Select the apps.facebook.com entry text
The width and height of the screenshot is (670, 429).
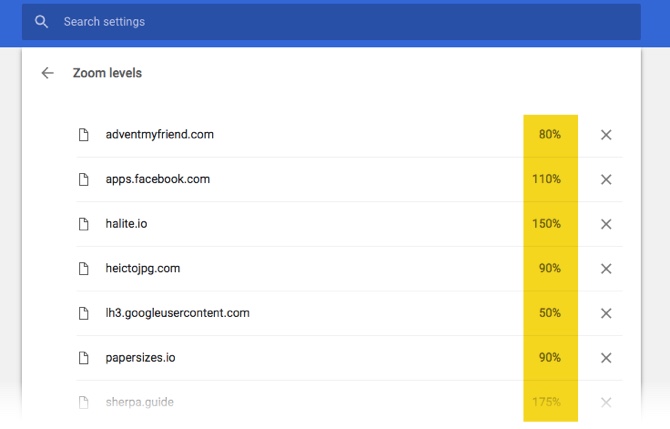158,179
